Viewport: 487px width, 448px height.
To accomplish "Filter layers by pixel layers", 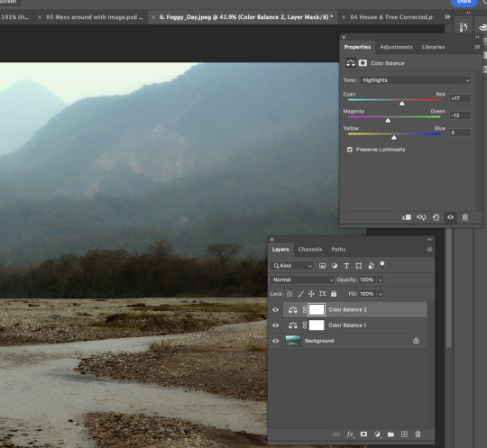I will pos(322,266).
